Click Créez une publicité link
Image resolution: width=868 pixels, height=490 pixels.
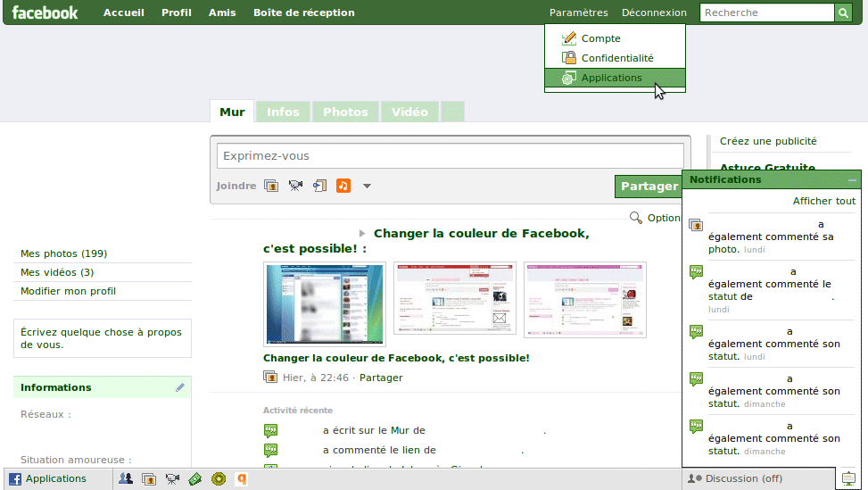(x=768, y=141)
